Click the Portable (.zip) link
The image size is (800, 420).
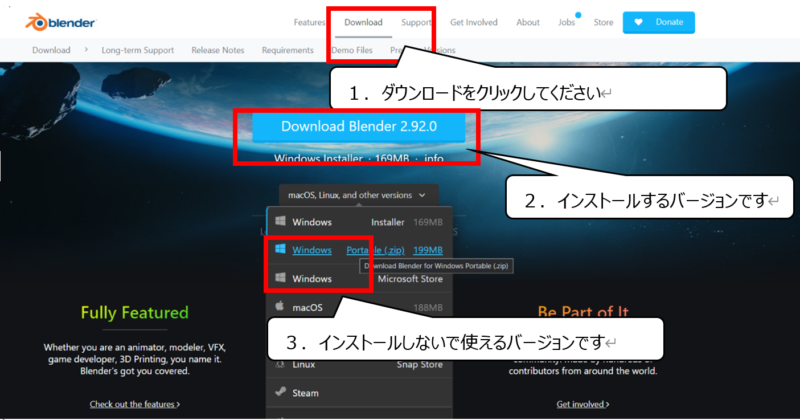point(376,250)
